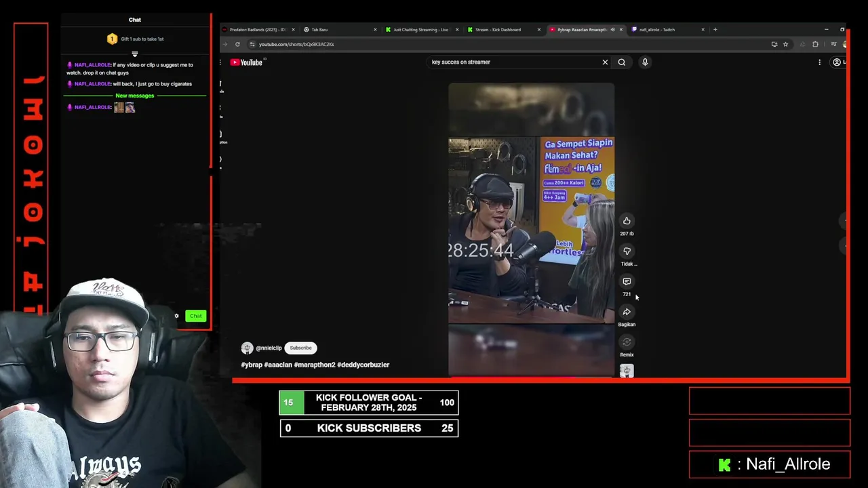Viewport: 868px width, 488px height.
Task: Start voice search with the microphone icon
Action: [645, 62]
